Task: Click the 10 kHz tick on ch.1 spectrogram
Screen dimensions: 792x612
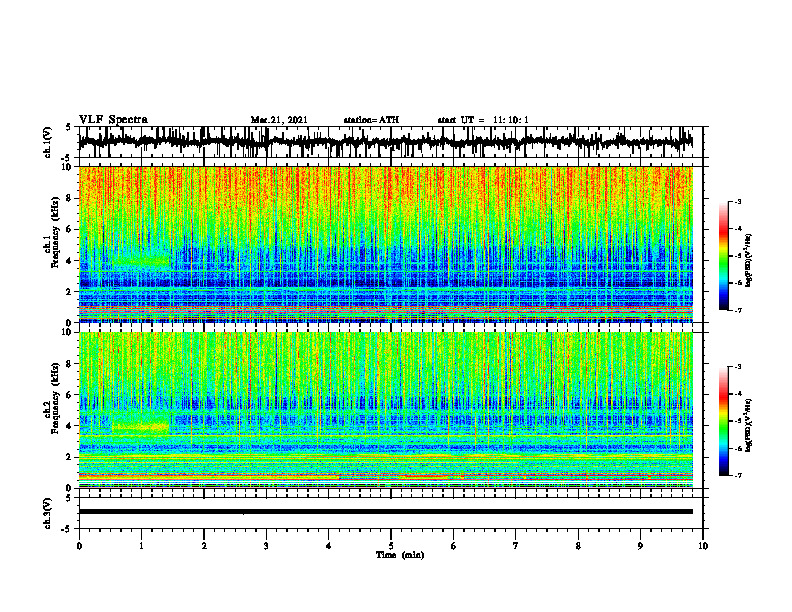Action: tap(68, 167)
